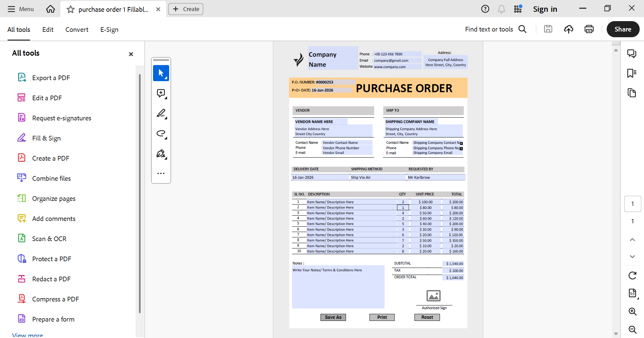Choose the freehand draw loop tool

pos(161,133)
